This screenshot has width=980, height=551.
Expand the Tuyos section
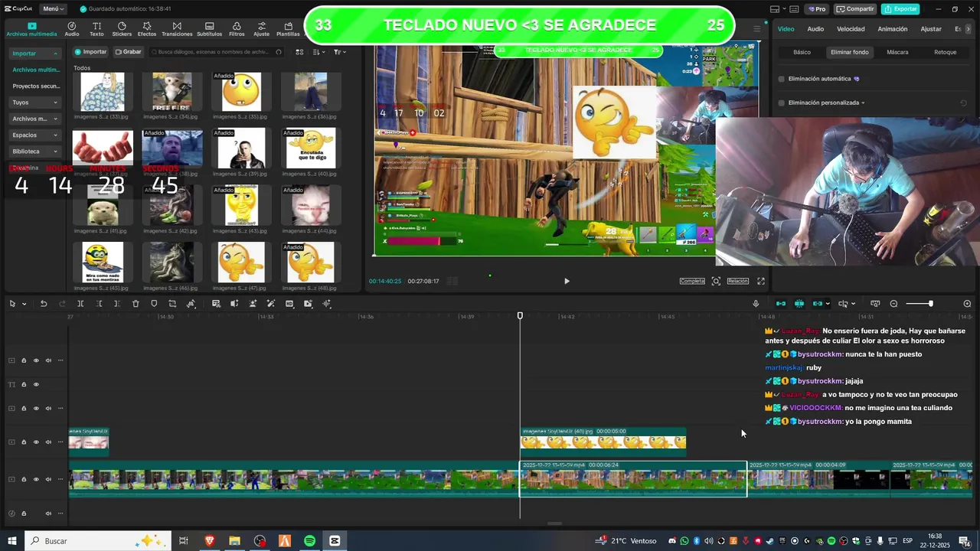click(35, 103)
